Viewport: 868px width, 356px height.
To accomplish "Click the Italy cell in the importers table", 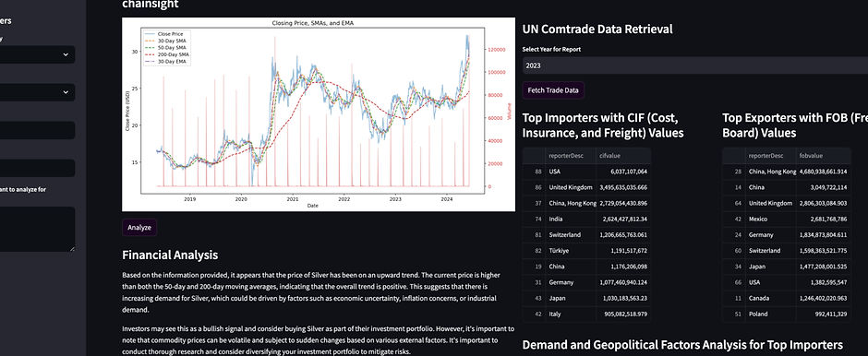I will point(570,314).
